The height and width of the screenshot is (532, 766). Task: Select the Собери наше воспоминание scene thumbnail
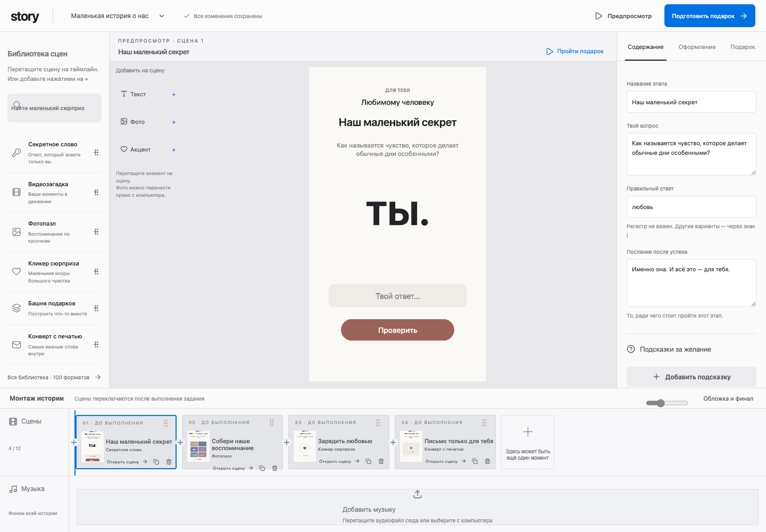[198, 446]
